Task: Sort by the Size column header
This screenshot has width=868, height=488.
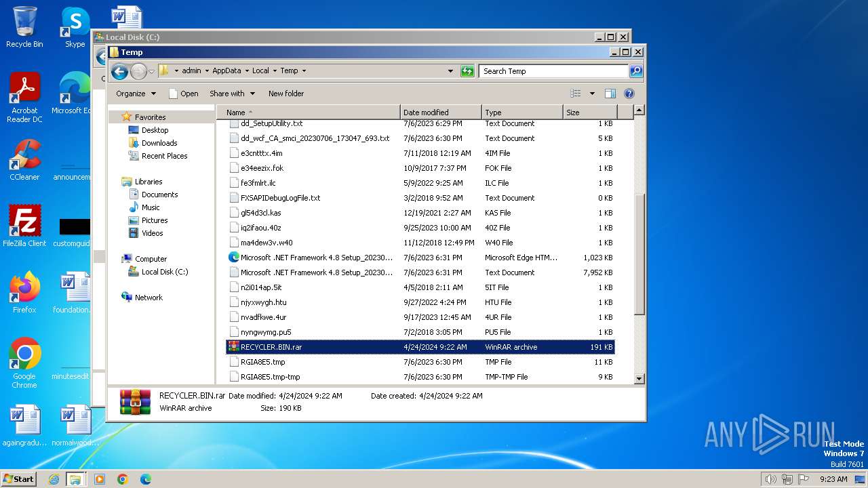Action: [590, 113]
